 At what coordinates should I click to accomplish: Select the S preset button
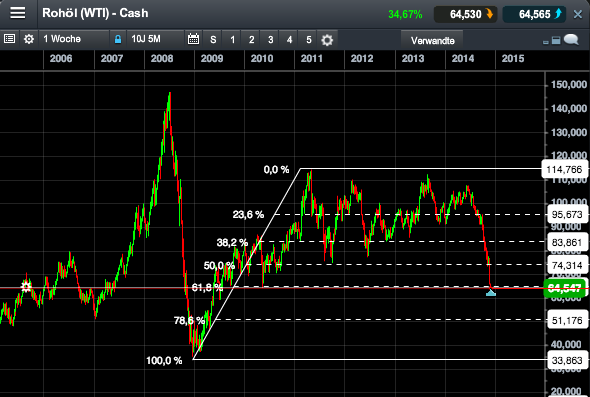pyautogui.click(x=213, y=40)
